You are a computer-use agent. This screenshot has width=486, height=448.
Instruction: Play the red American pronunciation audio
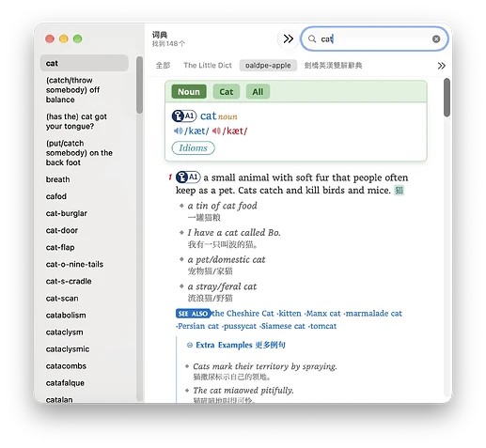click(216, 131)
